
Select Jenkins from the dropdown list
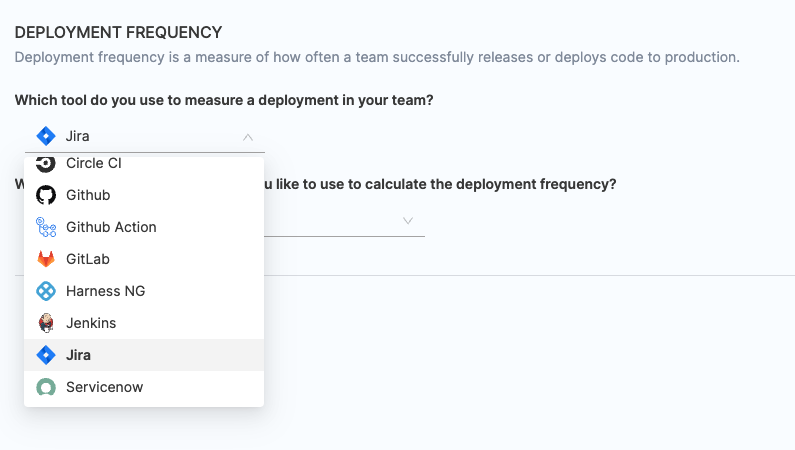(91, 323)
